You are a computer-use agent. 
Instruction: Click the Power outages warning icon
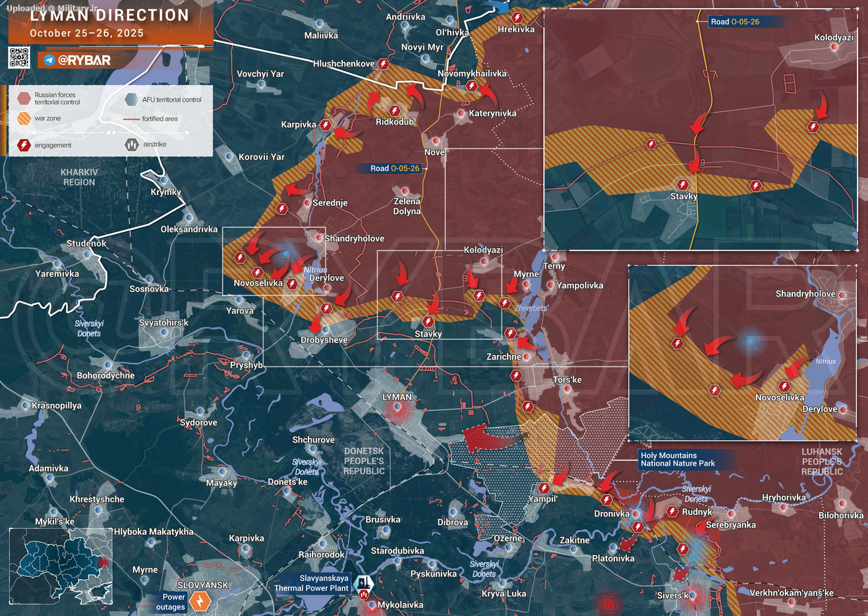201,601
